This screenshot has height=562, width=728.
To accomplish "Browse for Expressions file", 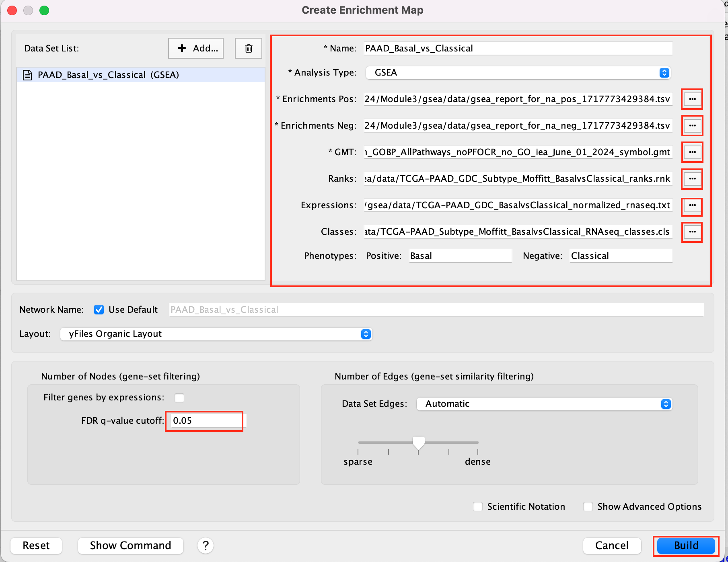I will 692,205.
